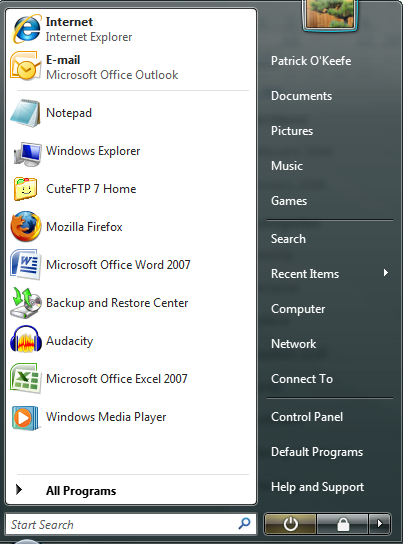Image resolution: width=403 pixels, height=544 pixels.
Task: Click the Microsoft Office Outlook icon
Action: coord(26,66)
